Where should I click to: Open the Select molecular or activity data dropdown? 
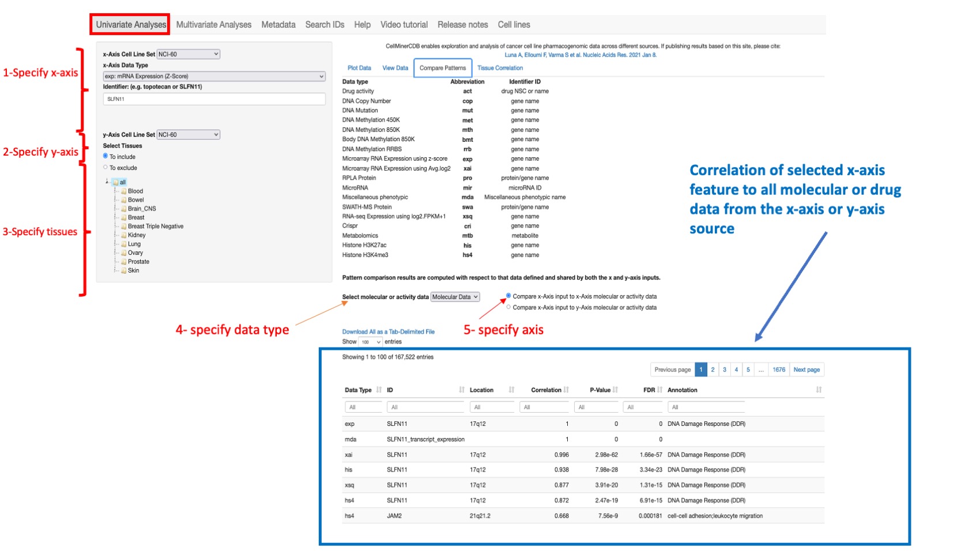[x=455, y=296]
